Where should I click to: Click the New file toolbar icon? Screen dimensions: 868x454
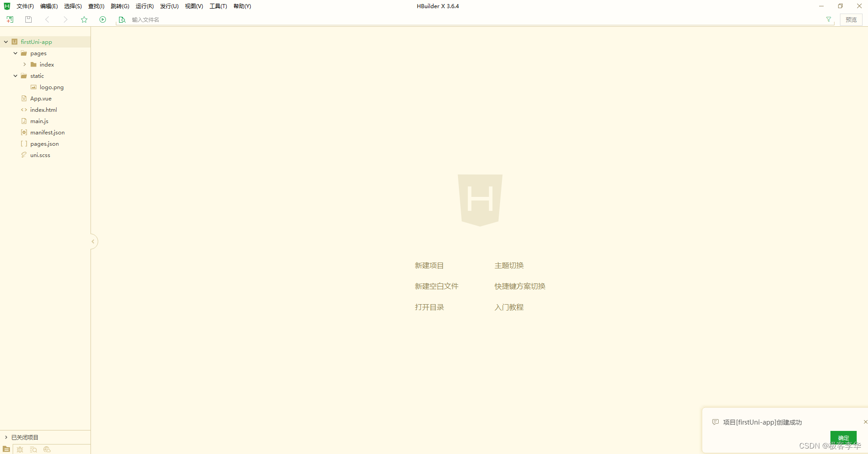click(10, 19)
